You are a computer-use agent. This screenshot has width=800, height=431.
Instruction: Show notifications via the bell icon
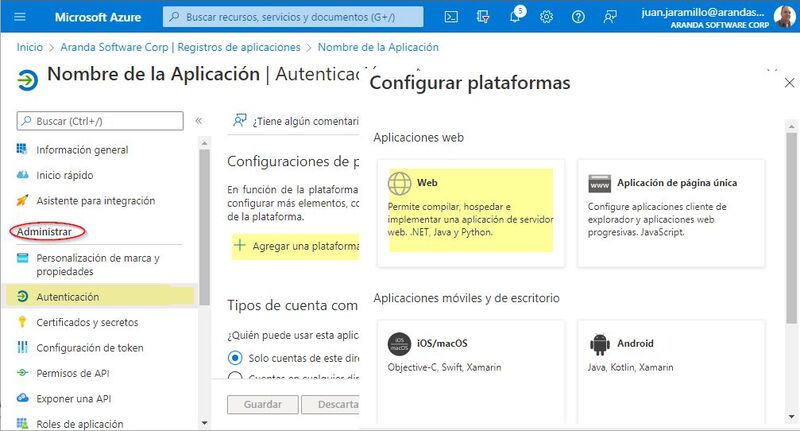pyautogui.click(x=516, y=15)
